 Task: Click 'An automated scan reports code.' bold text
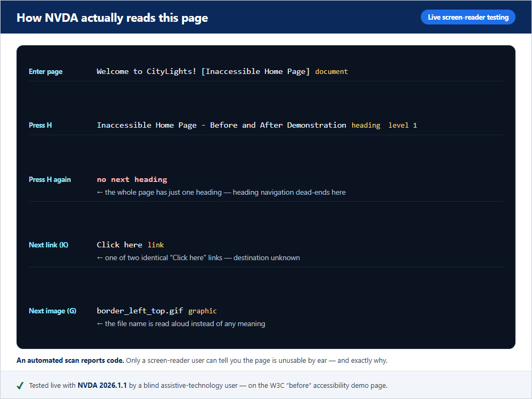[70, 360]
